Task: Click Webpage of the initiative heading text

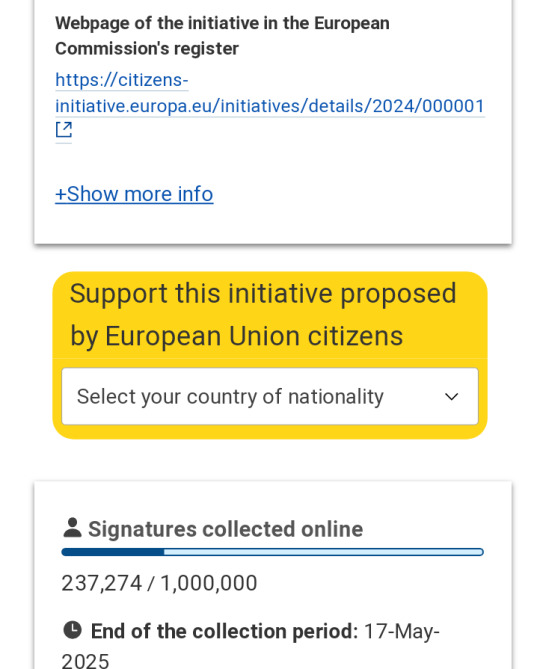Action: tap(222, 23)
